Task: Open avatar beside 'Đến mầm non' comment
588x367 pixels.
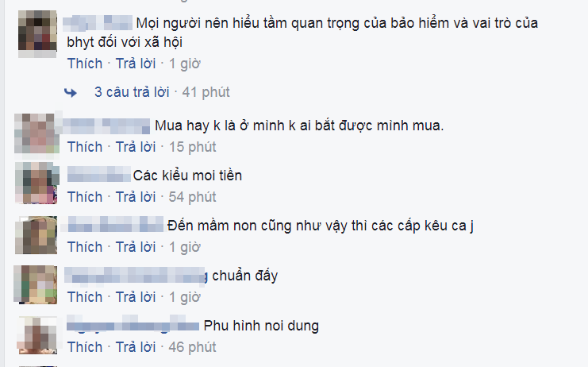Action: point(36,235)
